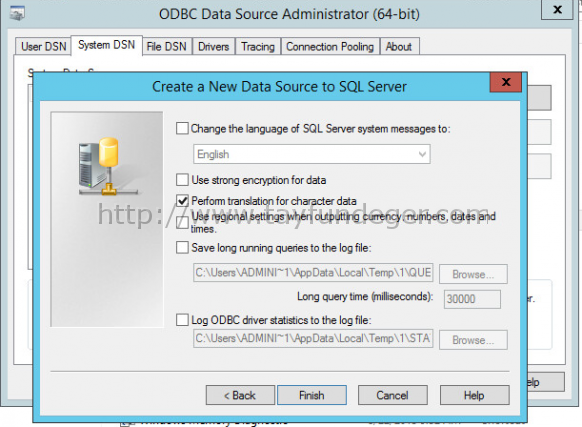
Task: Enable changing SQL Server system messages language
Action: coord(182,128)
